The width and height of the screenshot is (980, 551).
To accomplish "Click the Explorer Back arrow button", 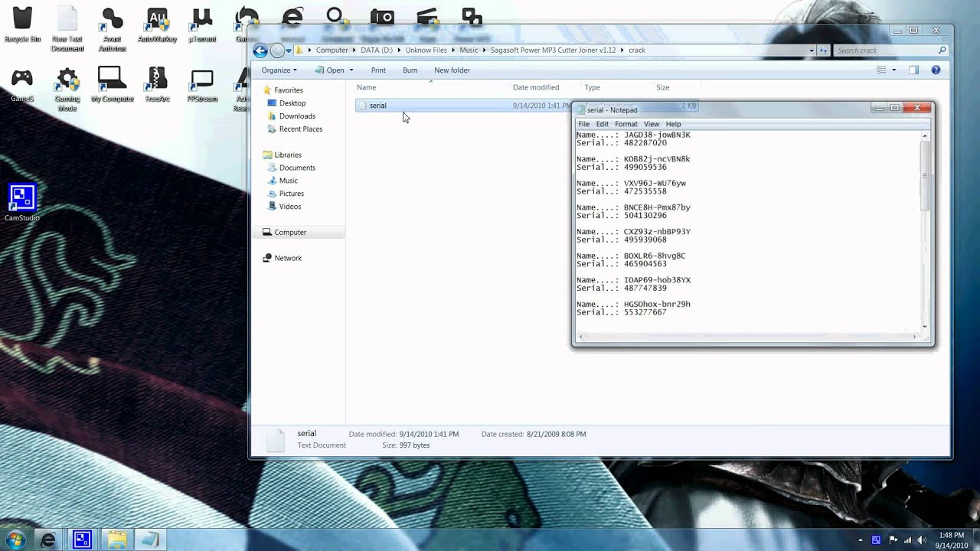I will [x=260, y=51].
